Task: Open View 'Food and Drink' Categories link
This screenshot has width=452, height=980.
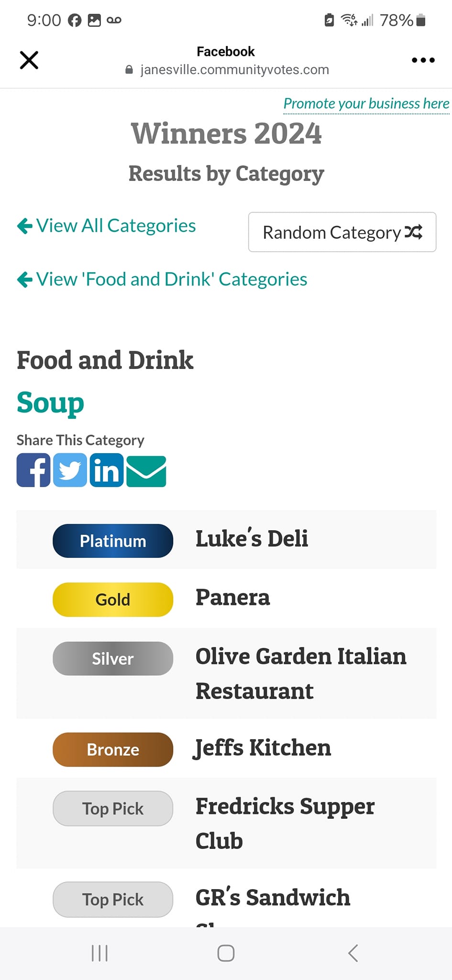Action: pyautogui.click(x=162, y=279)
